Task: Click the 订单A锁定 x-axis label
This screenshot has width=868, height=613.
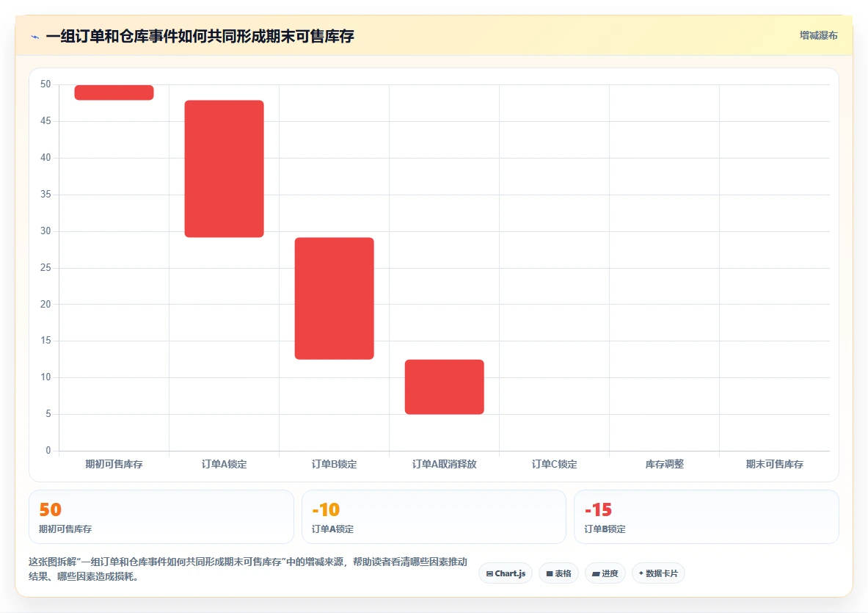Action: (x=225, y=464)
